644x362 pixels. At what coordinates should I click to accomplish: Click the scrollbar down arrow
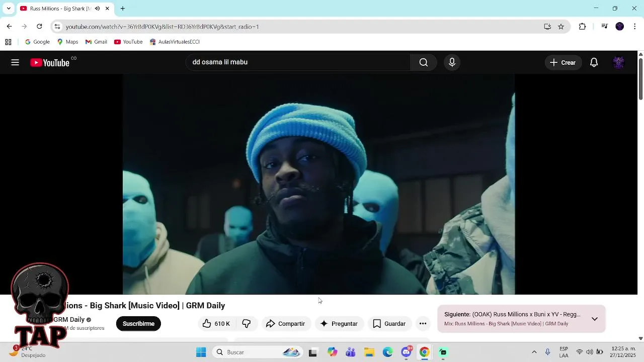click(640, 338)
